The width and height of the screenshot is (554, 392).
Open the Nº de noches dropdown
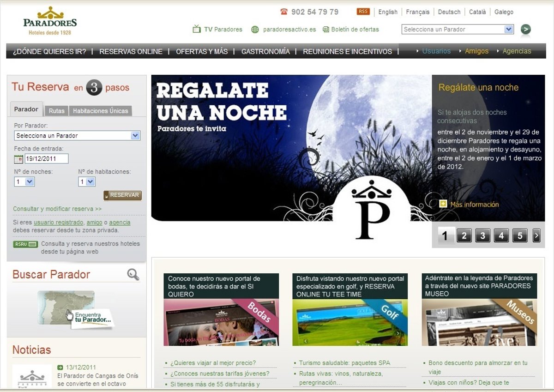30,182
